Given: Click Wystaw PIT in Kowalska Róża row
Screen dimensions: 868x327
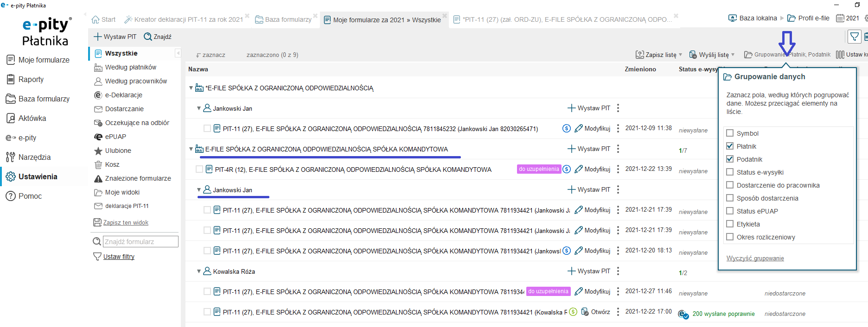Looking at the screenshot, I should [x=589, y=271].
